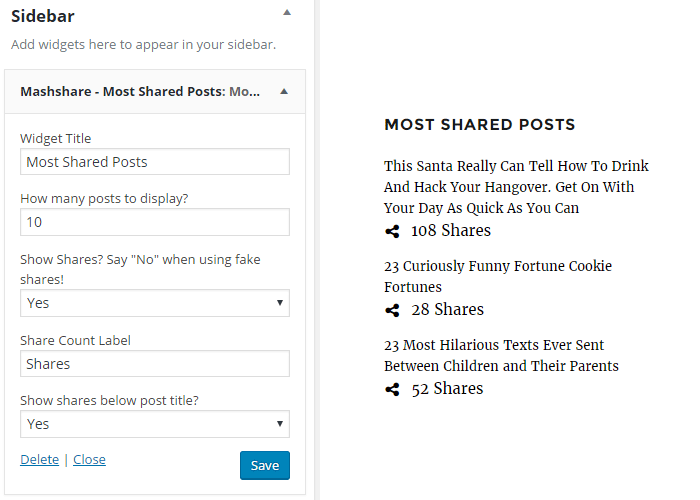The image size is (700, 500).
Task: Click the Delete link
Action: [x=39, y=460]
